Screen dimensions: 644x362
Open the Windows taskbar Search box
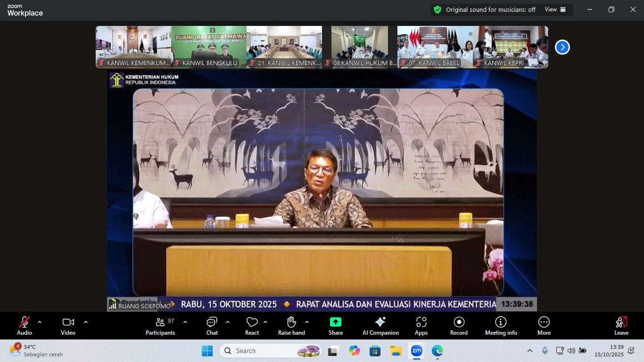pos(270,351)
